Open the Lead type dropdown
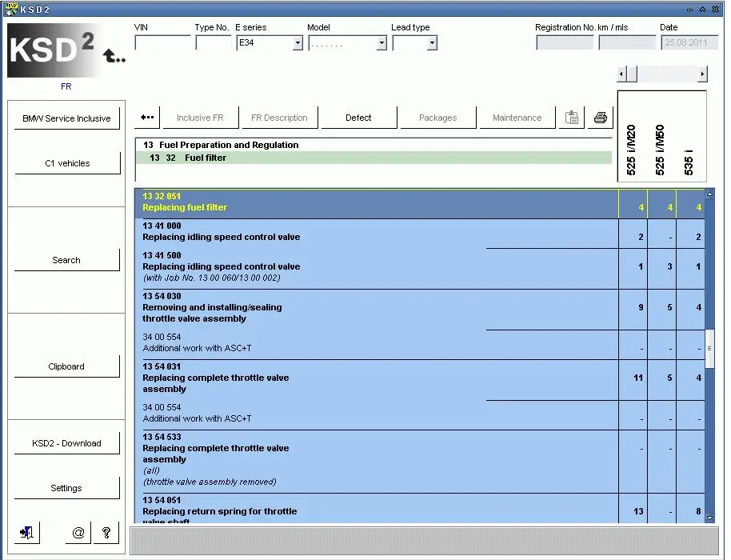731x560 pixels. pyautogui.click(x=433, y=43)
